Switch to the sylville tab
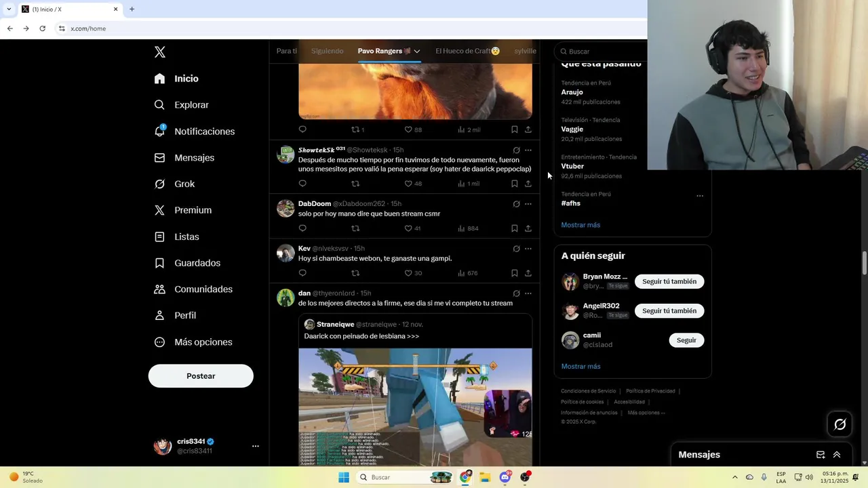 (526, 51)
